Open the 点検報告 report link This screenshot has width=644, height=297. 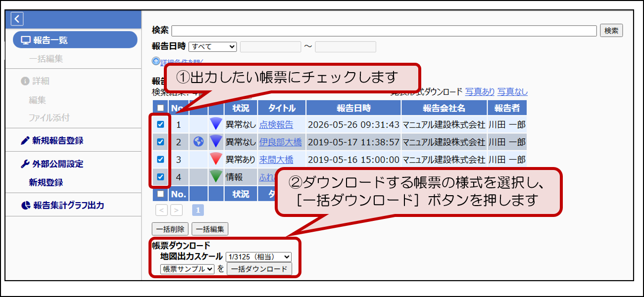click(x=276, y=125)
